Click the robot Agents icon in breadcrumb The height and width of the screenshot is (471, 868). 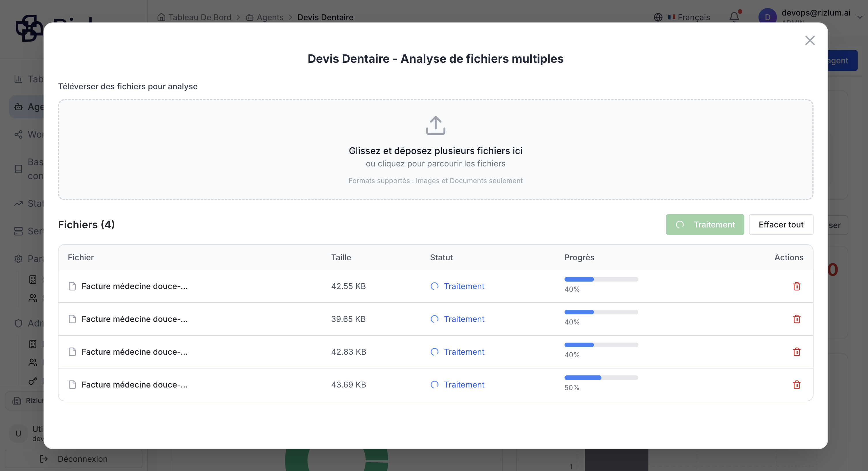pyautogui.click(x=250, y=17)
